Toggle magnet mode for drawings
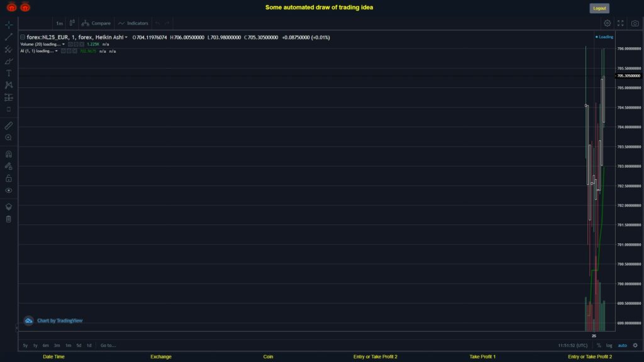 (x=9, y=155)
